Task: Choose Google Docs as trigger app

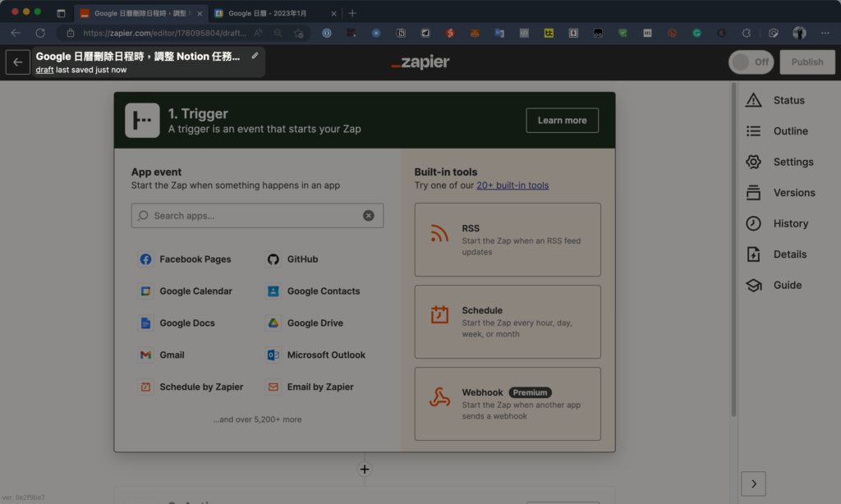Action: click(177, 323)
